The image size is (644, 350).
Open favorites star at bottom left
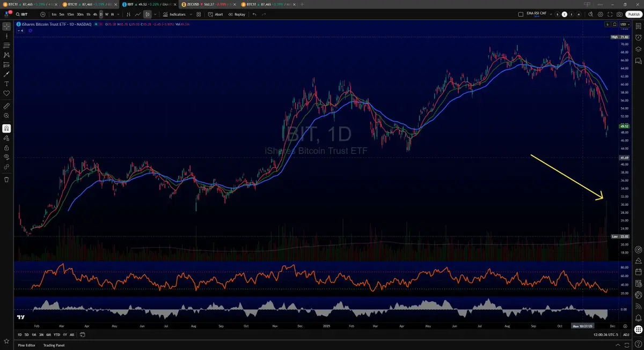point(6,340)
